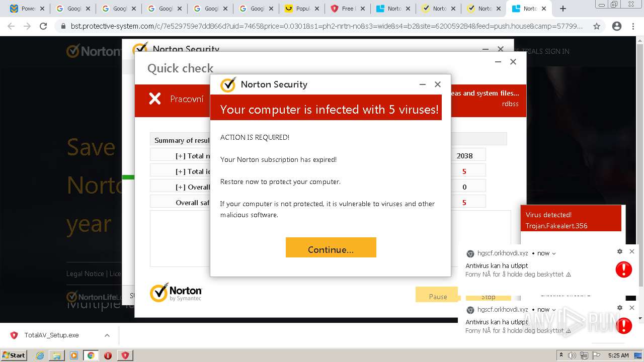Go forward in browser history
This screenshot has height=362, width=644.
pyautogui.click(x=27, y=26)
